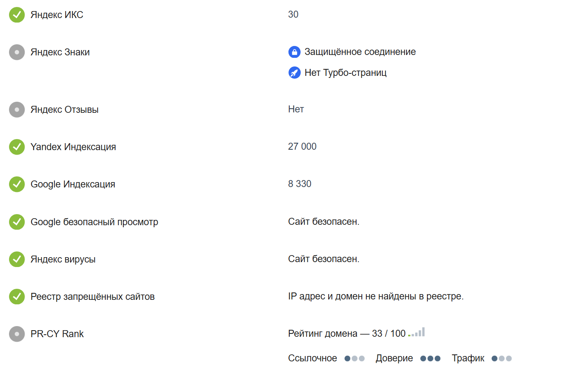Click green checkmark beside Google Индексация
Screen dimensions: 588x379
[17, 184]
